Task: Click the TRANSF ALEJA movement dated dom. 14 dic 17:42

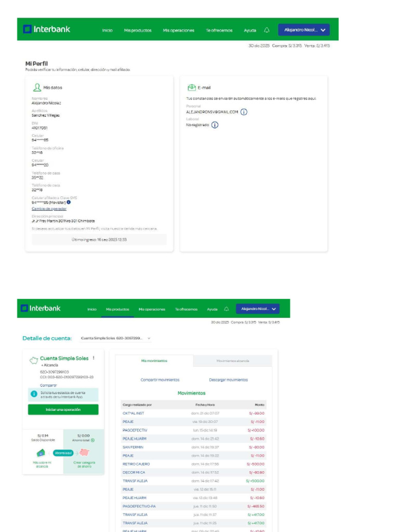Action: [x=193, y=481]
